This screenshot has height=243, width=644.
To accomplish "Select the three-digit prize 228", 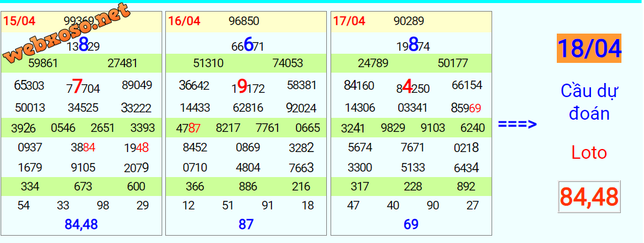I will coord(413,187).
